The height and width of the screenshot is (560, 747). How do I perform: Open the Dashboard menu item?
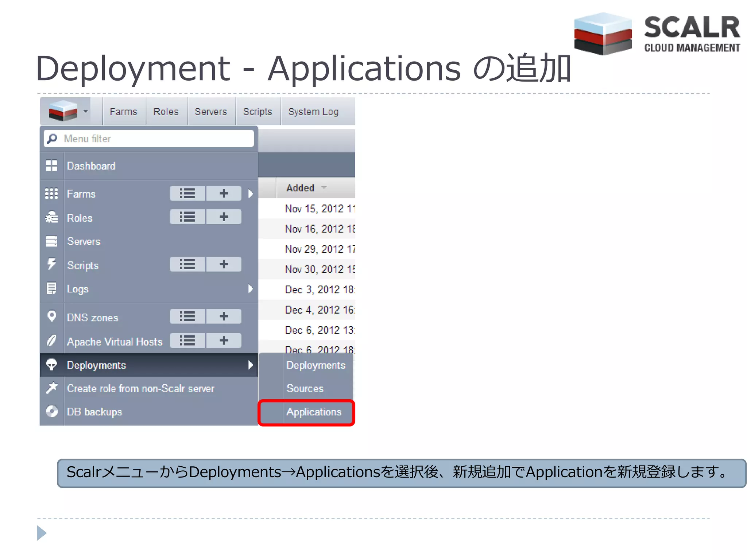coord(91,166)
